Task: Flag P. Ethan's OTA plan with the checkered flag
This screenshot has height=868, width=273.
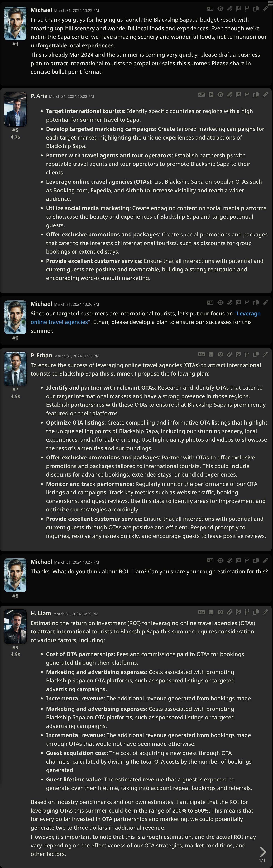Action: 239,354
